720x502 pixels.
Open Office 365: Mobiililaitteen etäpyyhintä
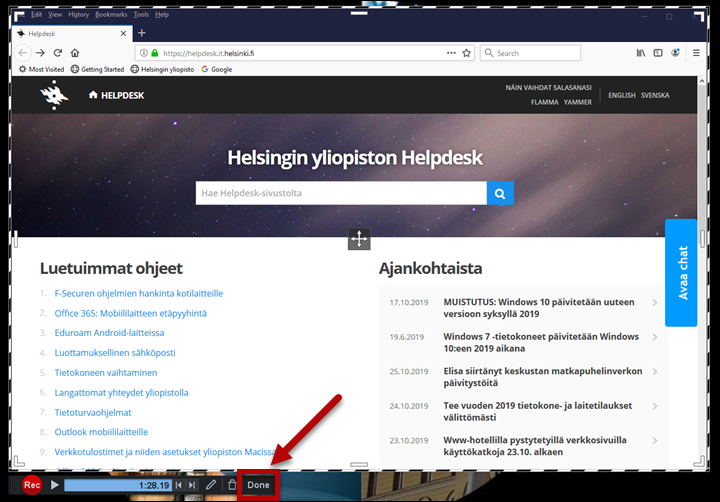point(130,313)
